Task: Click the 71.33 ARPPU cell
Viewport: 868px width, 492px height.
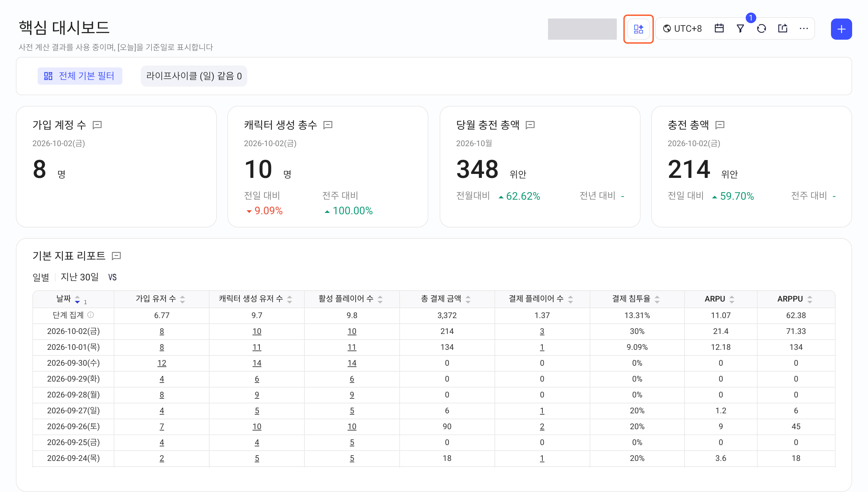Action: pos(796,332)
